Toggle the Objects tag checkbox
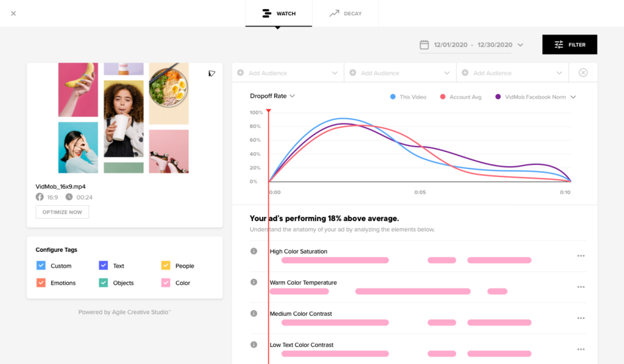Viewport: 624px width, 364px height. 102,282
